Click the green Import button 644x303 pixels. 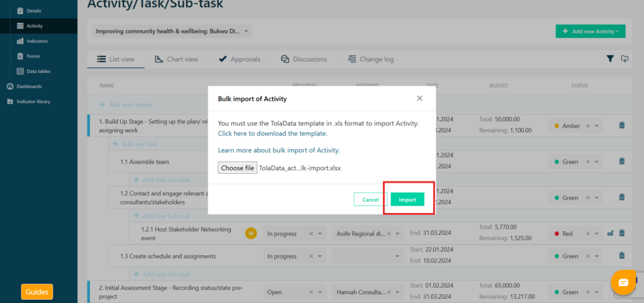click(408, 200)
